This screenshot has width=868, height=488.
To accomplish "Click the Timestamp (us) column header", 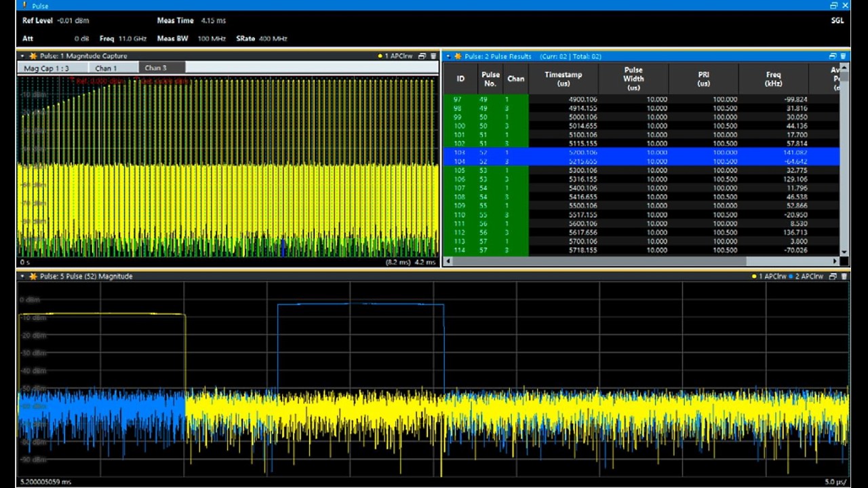I will [563, 79].
